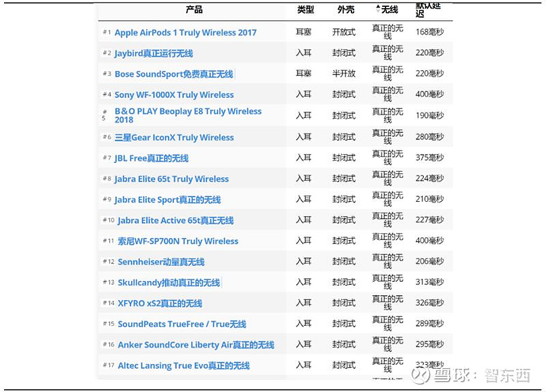Open XFYRO xS2真正的无线 link
The width and height of the screenshot is (546, 392).
pos(160,303)
